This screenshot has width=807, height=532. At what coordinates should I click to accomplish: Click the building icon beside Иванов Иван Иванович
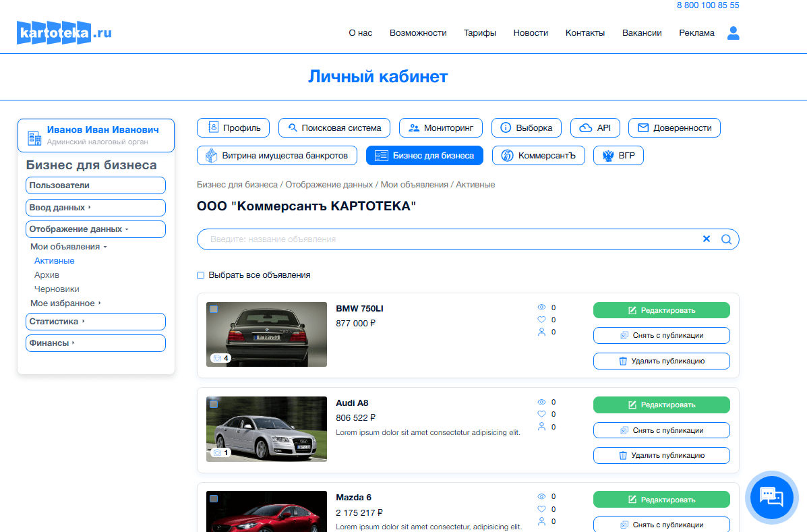[x=34, y=138]
